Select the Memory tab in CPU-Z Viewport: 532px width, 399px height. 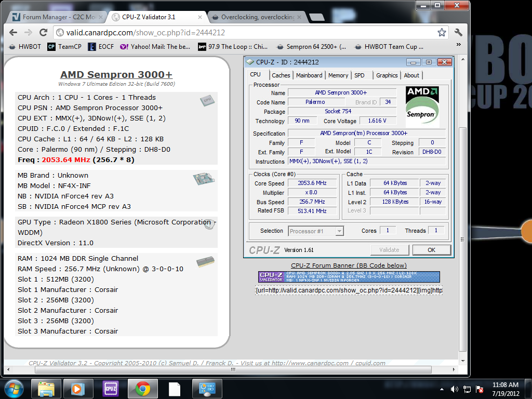[338, 75]
